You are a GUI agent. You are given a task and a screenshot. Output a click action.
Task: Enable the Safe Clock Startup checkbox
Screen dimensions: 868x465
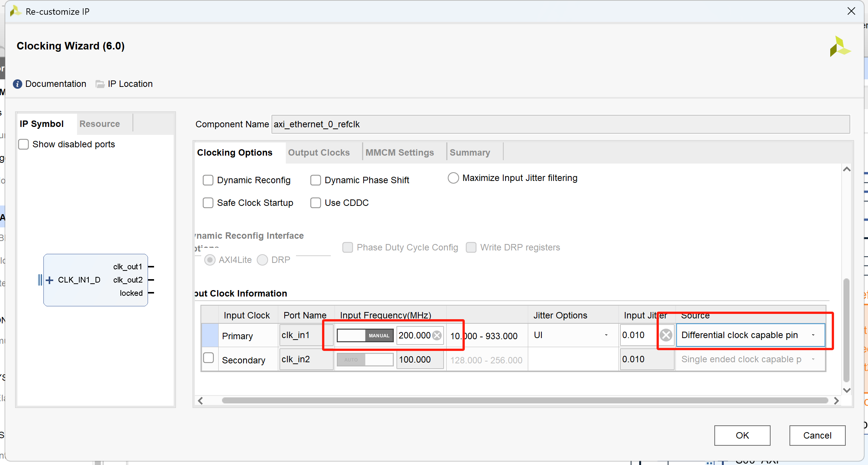click(x=208, y=203)
